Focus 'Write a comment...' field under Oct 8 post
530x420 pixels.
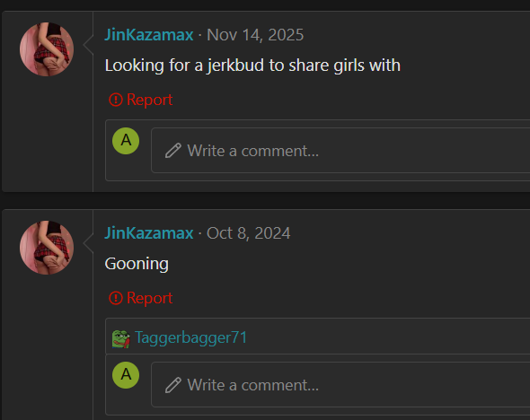pyautogui.click(x=340, y=385)
